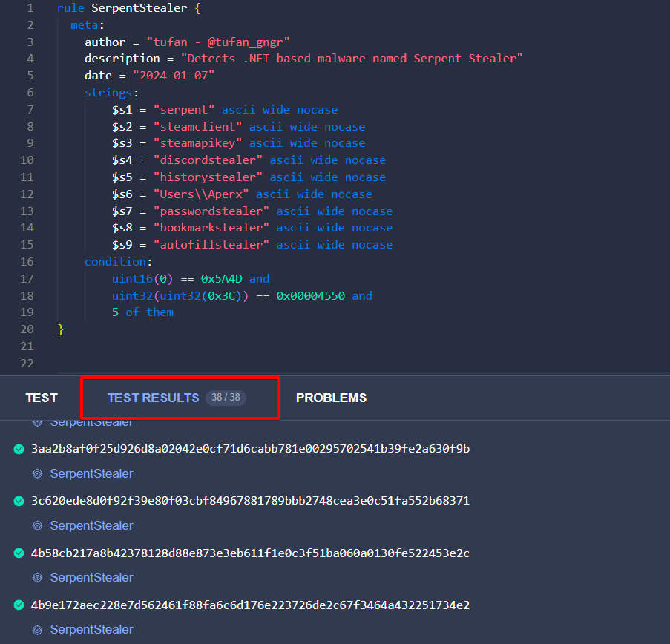Select the hash text starting with 3aa2b8af
The height and width of the screenshot is (644, 670).
point(250,449)
